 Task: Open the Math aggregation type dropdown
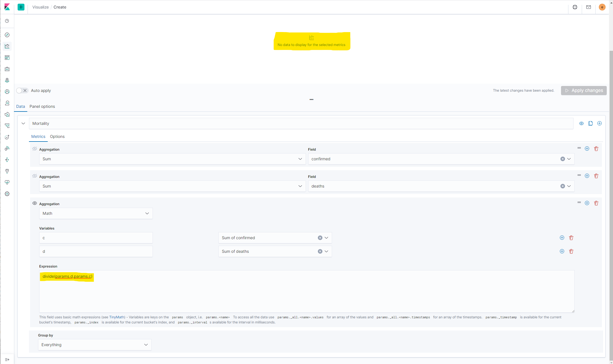[96, 213]
